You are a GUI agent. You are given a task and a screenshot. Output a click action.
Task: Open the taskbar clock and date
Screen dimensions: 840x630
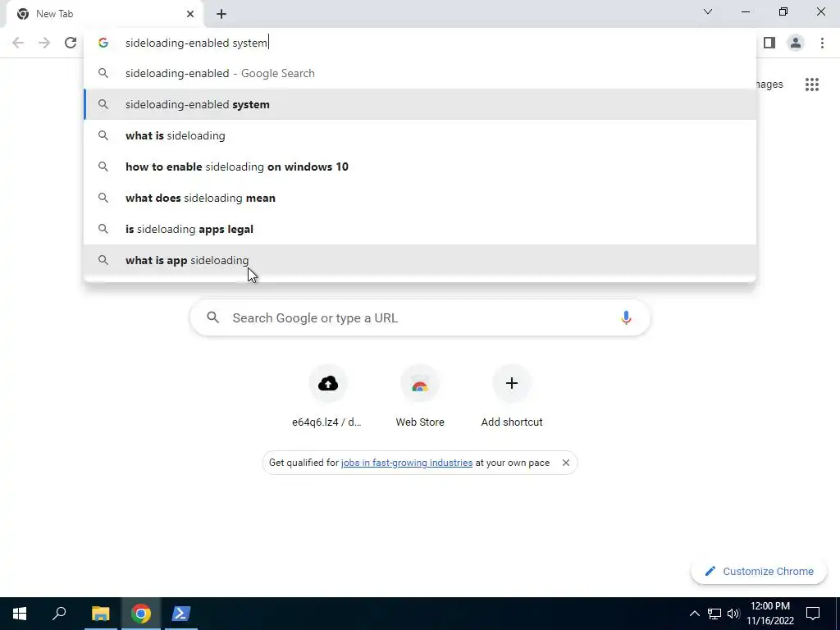coord(769,614)
